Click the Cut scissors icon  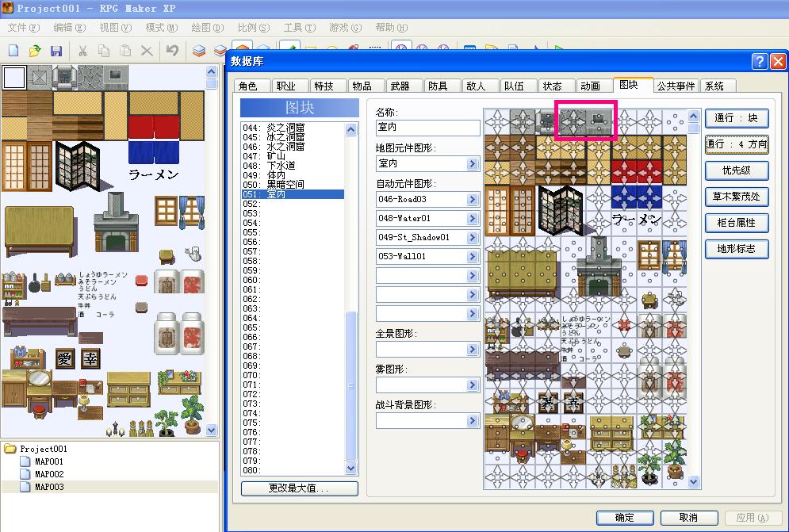pos(82,50)
